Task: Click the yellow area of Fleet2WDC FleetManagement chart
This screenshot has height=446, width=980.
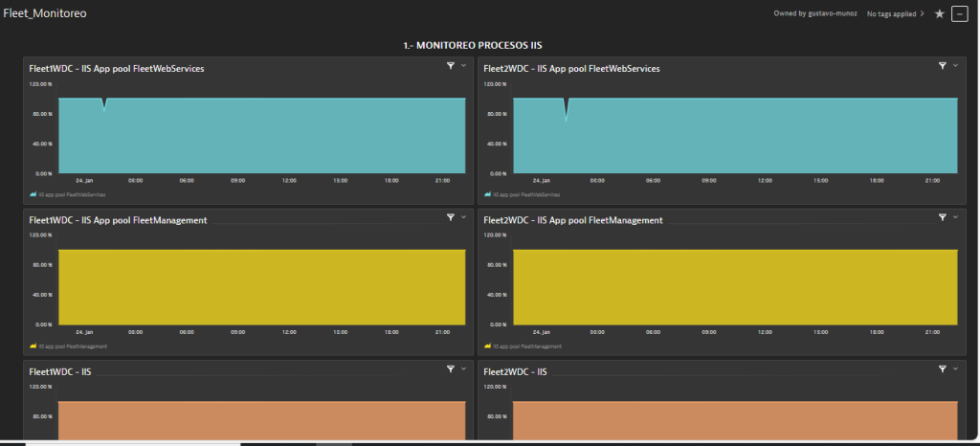Action: coord(735,287)
